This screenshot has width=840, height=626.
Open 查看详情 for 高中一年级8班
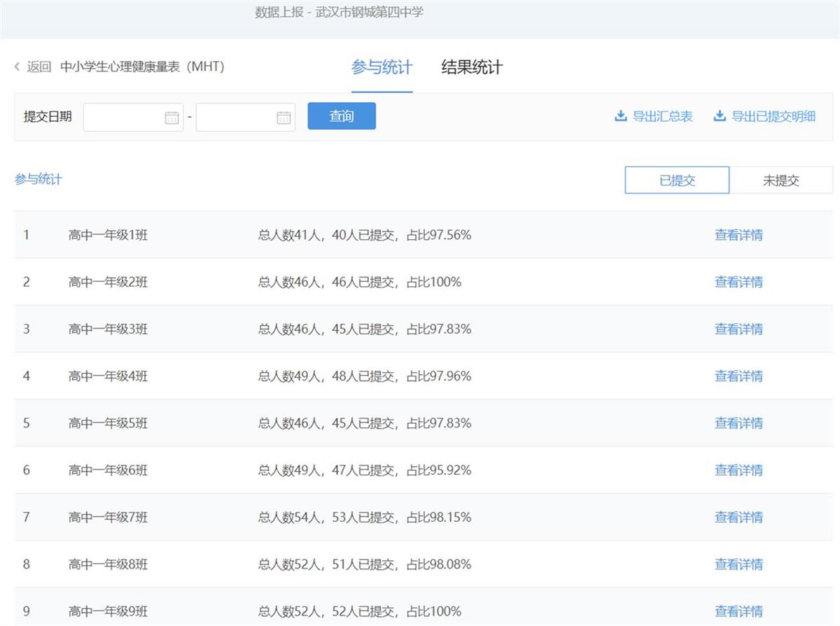tap(738, 564)
